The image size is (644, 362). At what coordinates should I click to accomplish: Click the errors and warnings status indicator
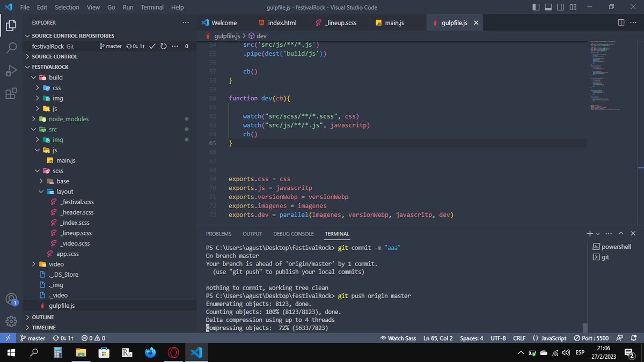pos(93,338)
